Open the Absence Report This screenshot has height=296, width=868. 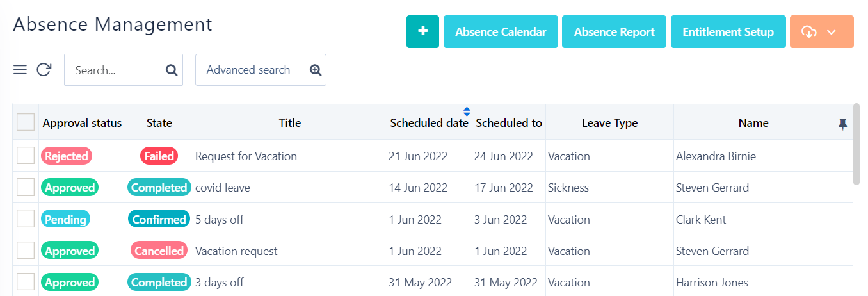coord(614,32)
